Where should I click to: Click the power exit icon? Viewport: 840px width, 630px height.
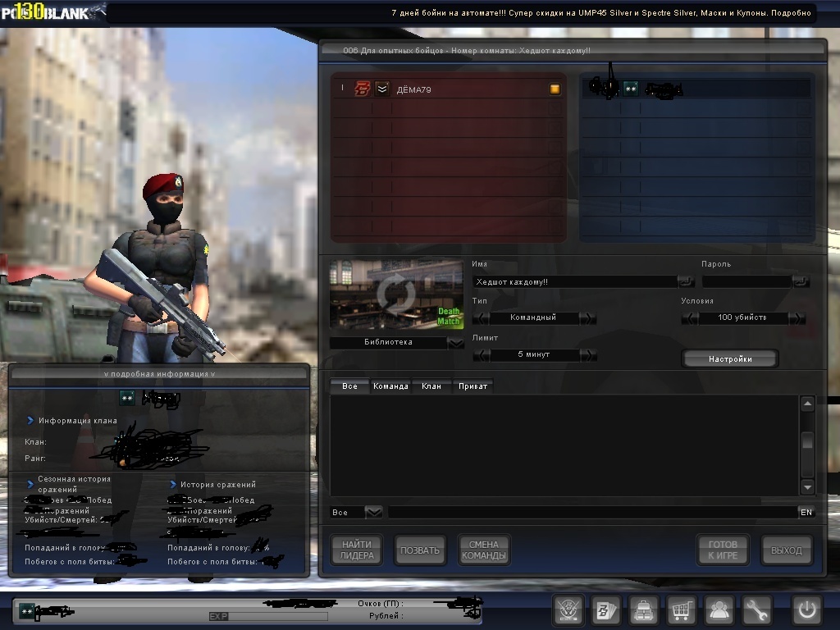(806, 610)
